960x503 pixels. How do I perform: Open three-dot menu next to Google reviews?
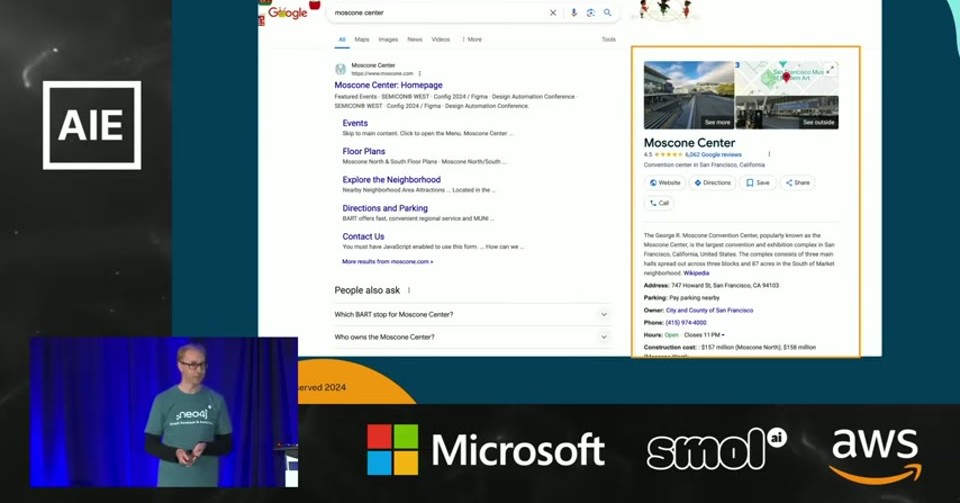coord(769,154)
